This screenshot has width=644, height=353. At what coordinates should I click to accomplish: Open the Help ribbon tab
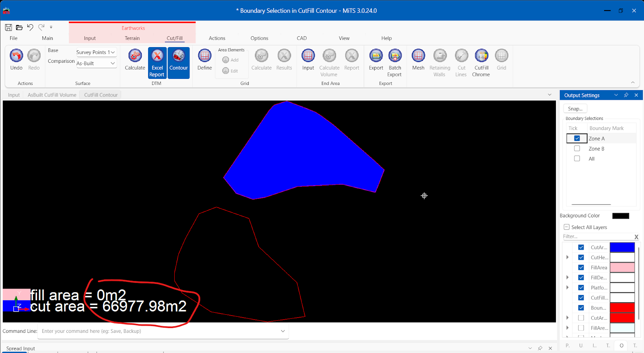(386, 38)
